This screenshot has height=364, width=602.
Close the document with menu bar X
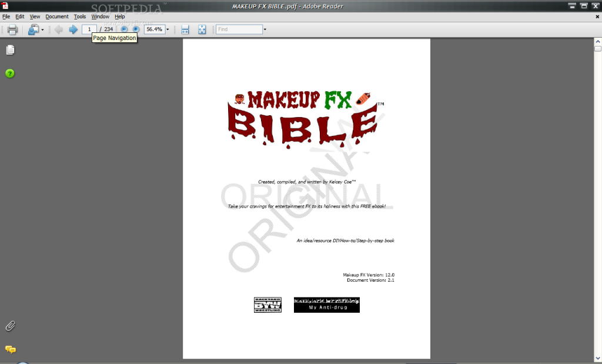[597, 16]
